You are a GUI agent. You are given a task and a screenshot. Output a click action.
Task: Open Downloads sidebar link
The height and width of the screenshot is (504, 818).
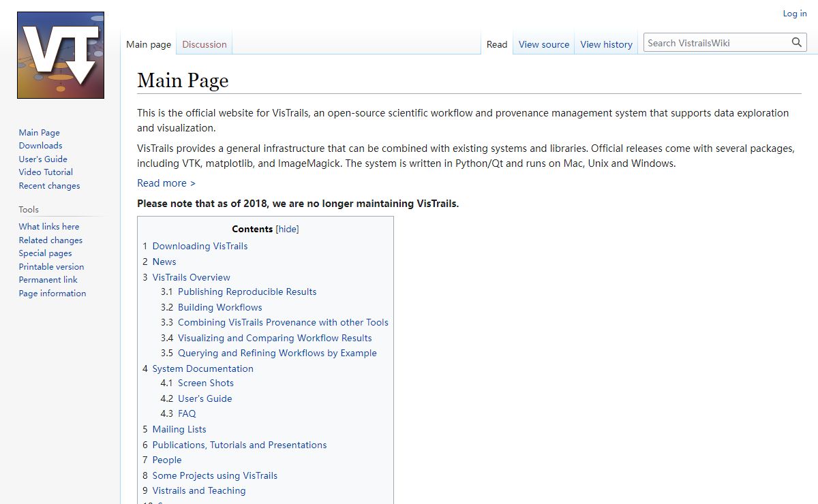40,146
